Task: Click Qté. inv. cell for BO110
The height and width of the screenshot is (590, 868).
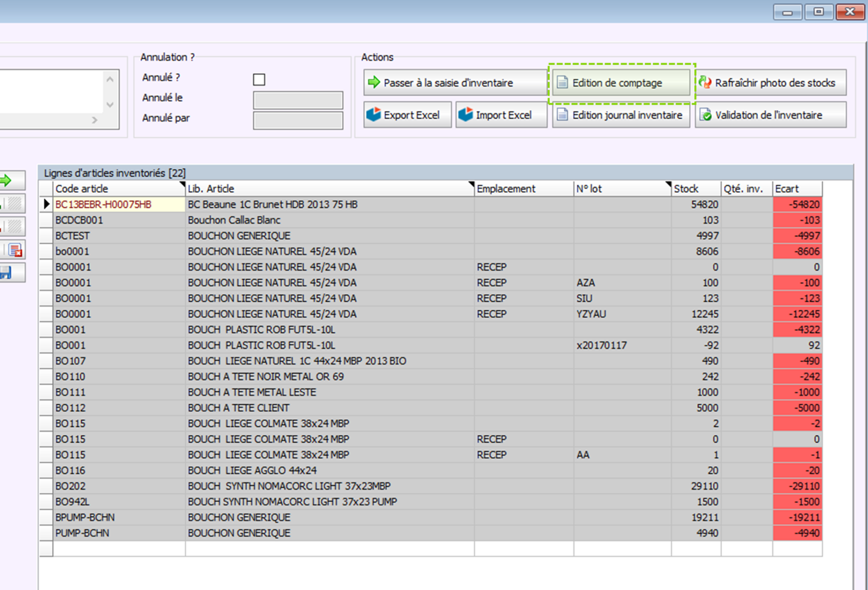Action: (746, 377)
